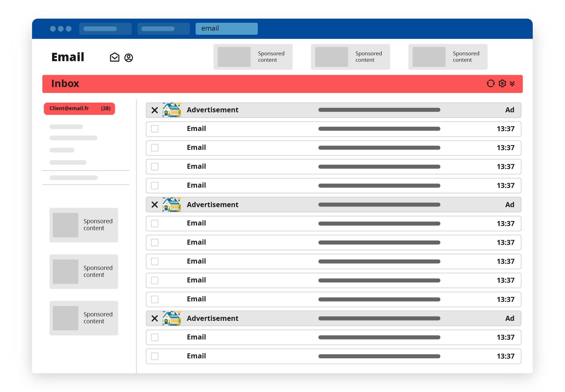The image size is (565, 392).
Task: Click the bottom sidebar Sponsored content card
Action: tap(84, 318)
